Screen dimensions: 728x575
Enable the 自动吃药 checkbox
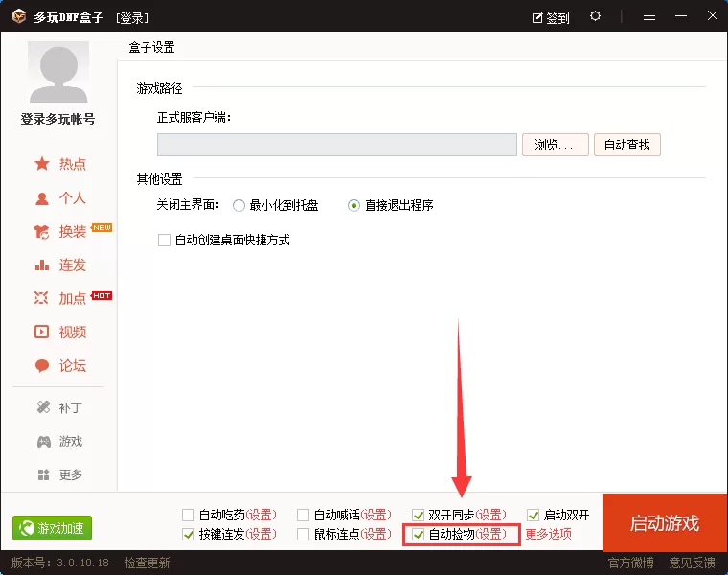pos(188,515)
